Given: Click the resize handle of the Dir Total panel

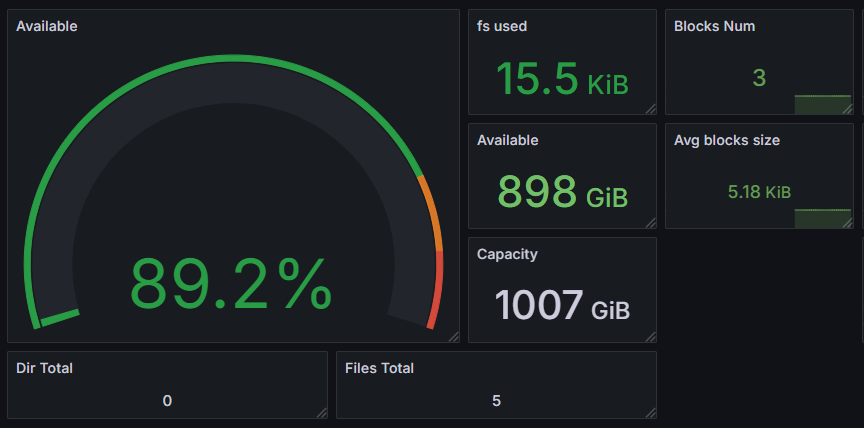Looking at the screenshot, I should (x=321, y=412).
